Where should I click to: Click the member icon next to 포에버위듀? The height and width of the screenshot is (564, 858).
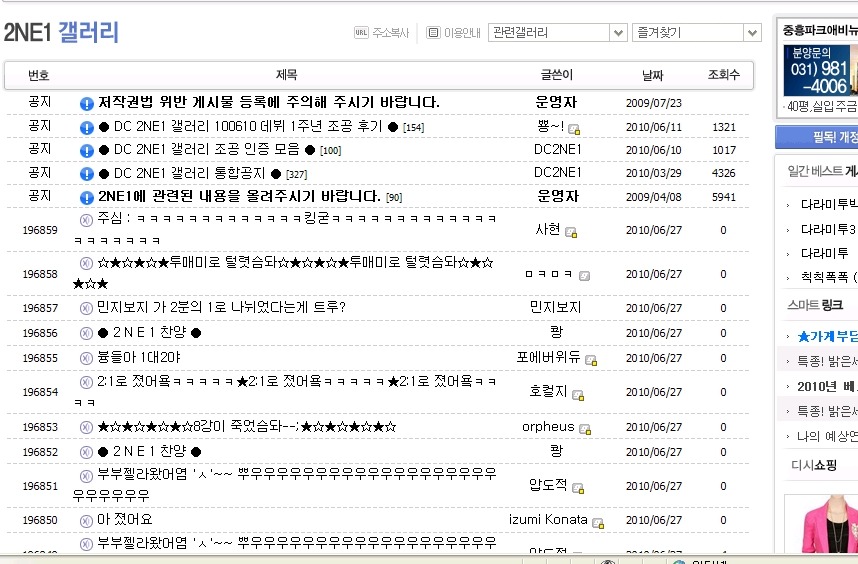pos(591,360)
